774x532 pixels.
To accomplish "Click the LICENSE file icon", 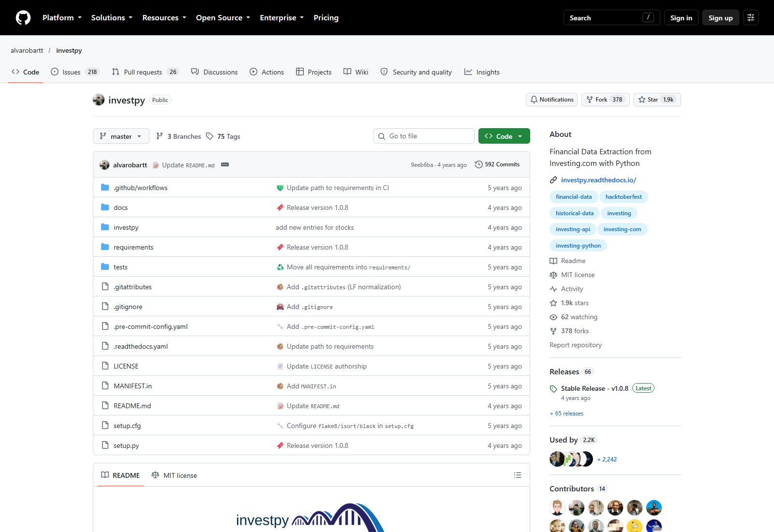I will [105, 366].
